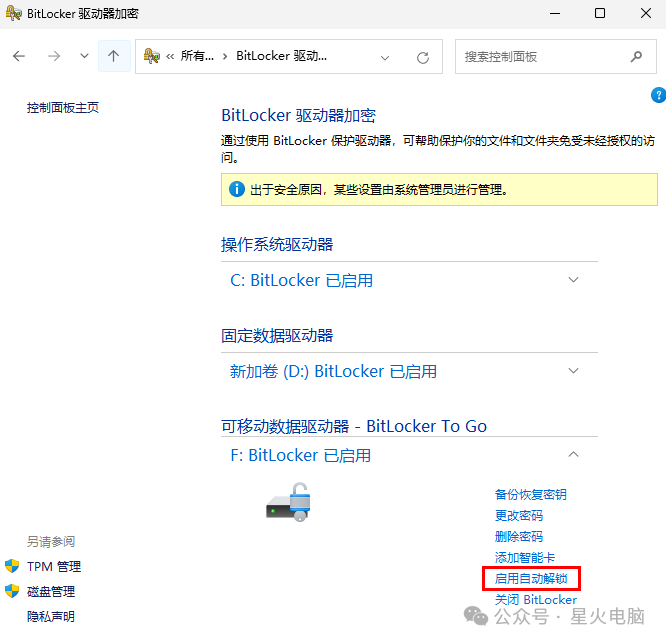
Task: Open address bar history dropdown
Action: (x=385, y=58)
